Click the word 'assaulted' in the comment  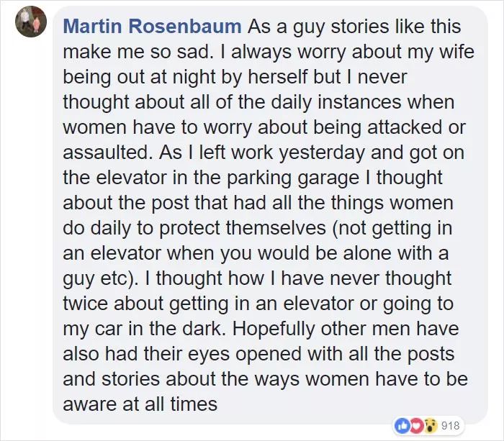pos(107,153)
